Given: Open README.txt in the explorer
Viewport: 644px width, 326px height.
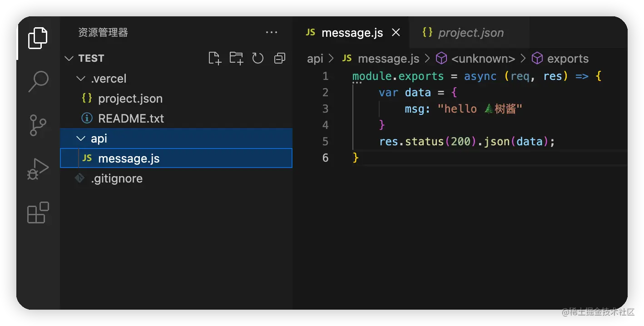Looking at the screenshot, I should (131, 119).
